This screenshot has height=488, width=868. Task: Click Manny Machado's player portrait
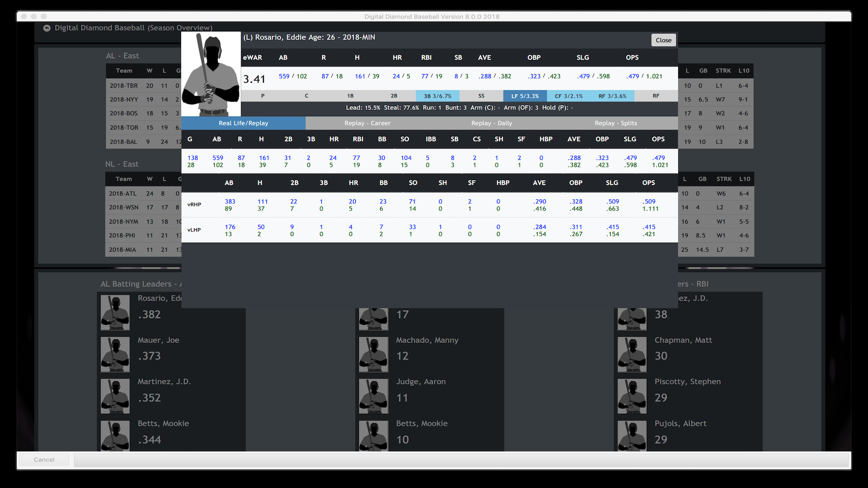[373, 354]
